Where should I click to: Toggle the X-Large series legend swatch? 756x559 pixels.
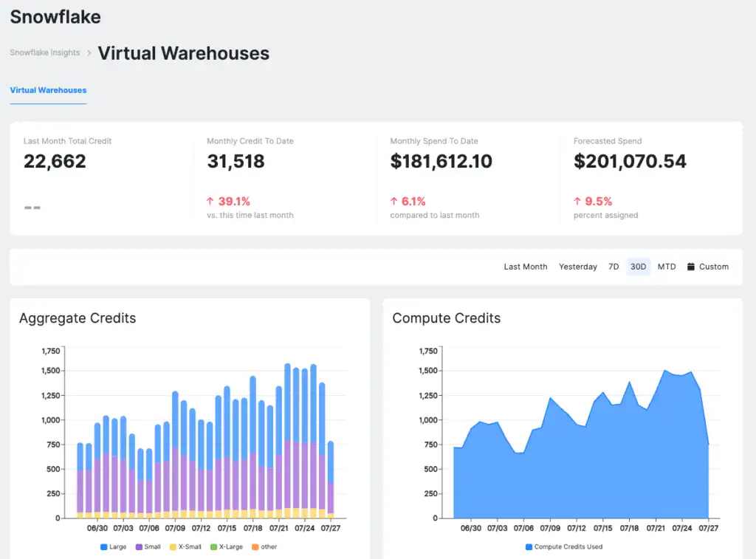coord(213,547)
